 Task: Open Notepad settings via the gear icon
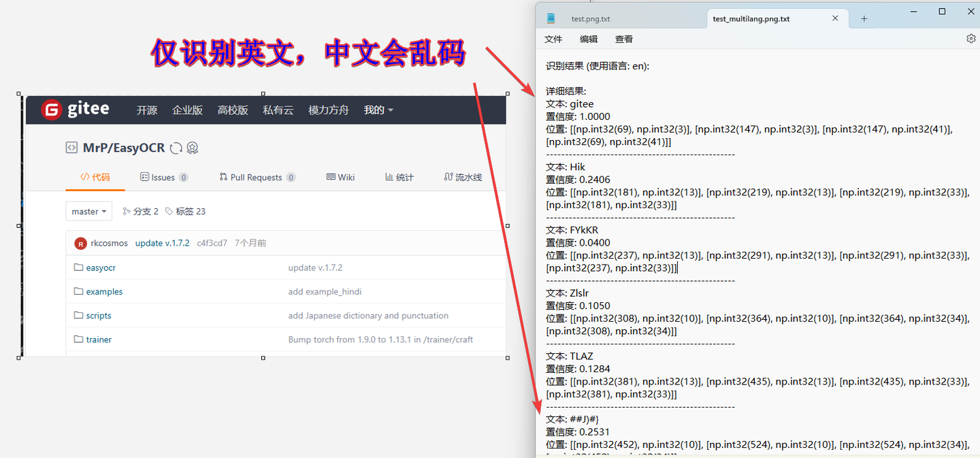[970, 39]
